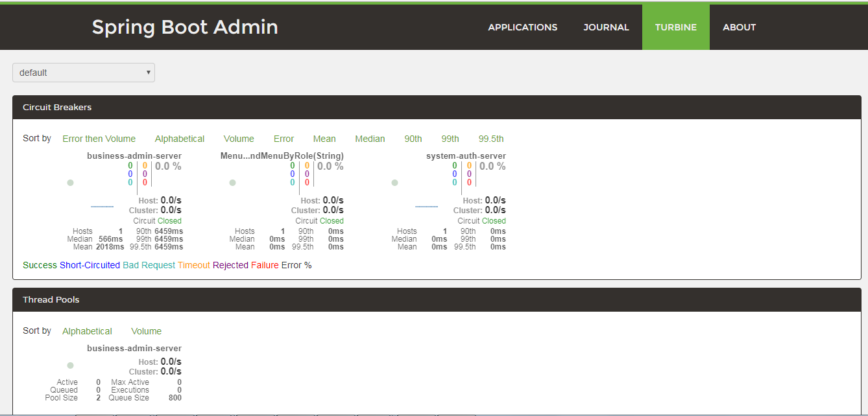This screenshot has height=416, width=868.
Task: Open the Journal nav tab
Action: pos(606,27)
